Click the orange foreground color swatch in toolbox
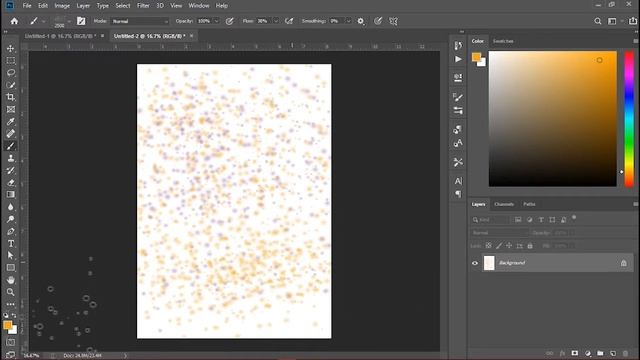Image resolution: width=640 pixels, height=360 pixels. tap(7, 325)
